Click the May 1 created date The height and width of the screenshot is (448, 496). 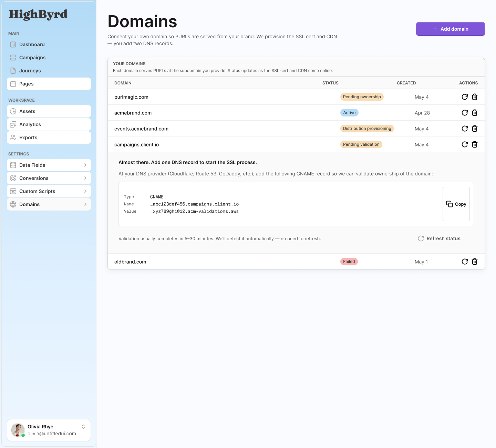click(x=421, y=262)
